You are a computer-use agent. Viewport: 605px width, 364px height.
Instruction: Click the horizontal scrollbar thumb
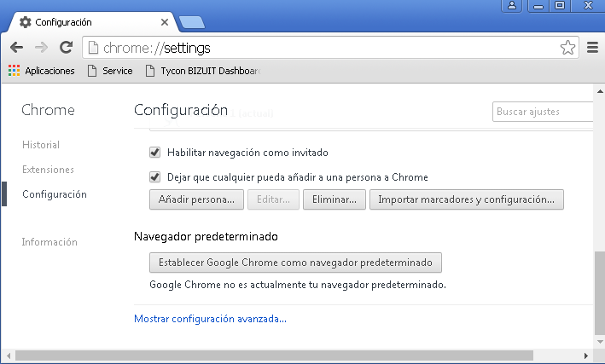click(x=274, y=355)
